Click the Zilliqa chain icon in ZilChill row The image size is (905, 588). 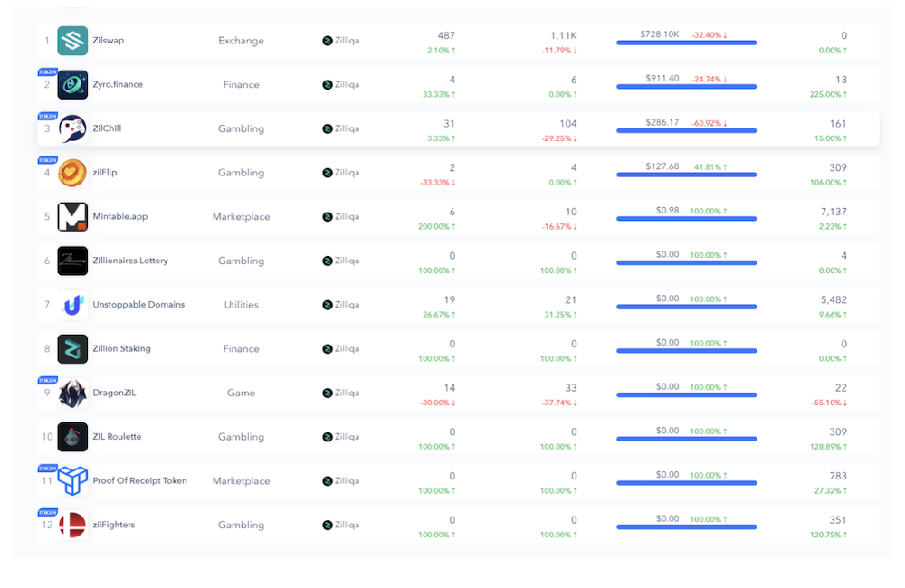(328, 128)
